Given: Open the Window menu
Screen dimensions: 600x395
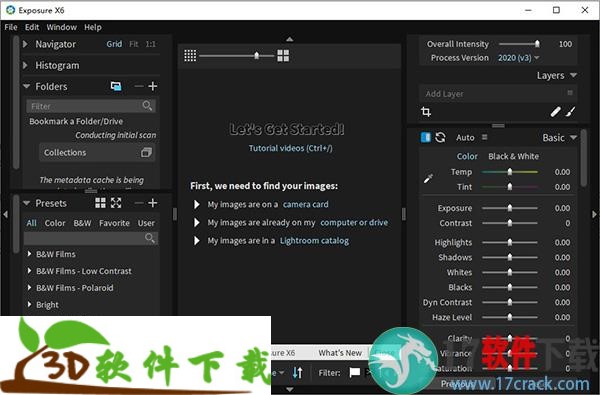Looking at the screenshot, I should [62, 27].
